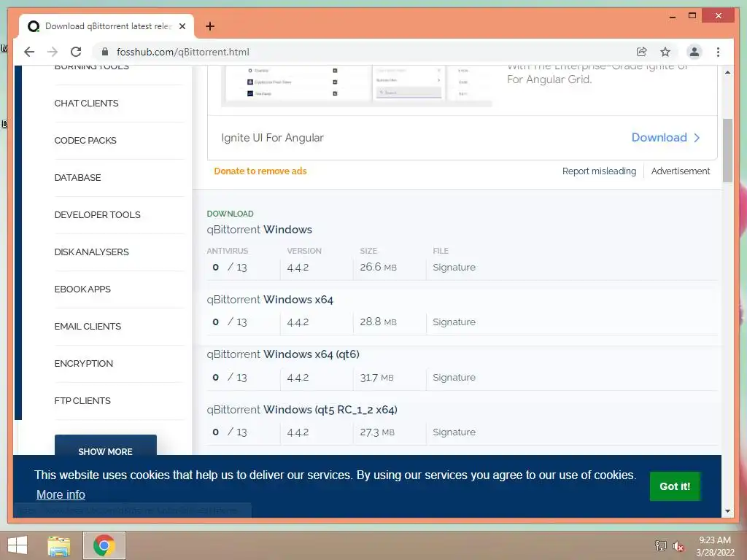The image size is (747, 560).
Task: Open Signature for qBittorrent Windows 26.6 MB
Action: point(454,267)
